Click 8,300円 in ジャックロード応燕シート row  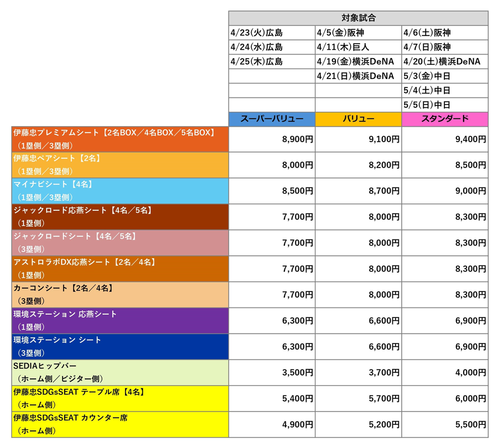[445, 217]
